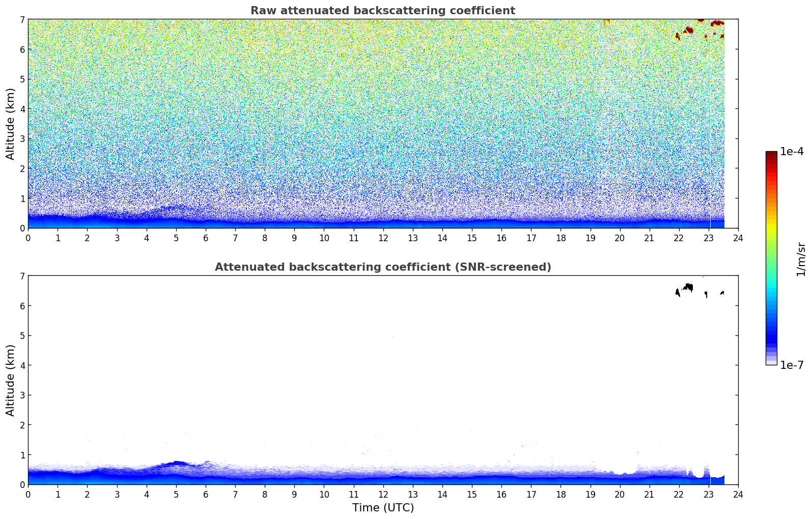This screenshot has height=519, width=812.
Task: Click the y-tick '4' of bottom plot
Action: 22,365
